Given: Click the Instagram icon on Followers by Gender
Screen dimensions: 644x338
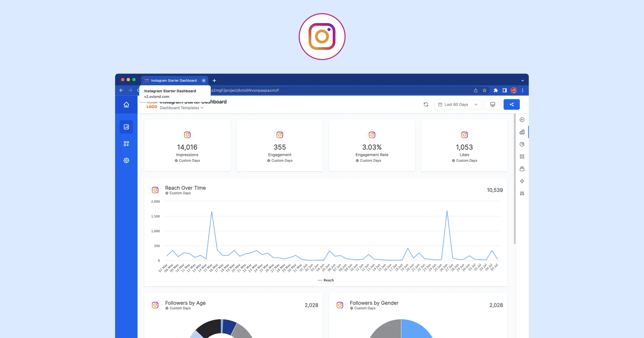Looking at the screenshot, I should [x=340, y=305].
